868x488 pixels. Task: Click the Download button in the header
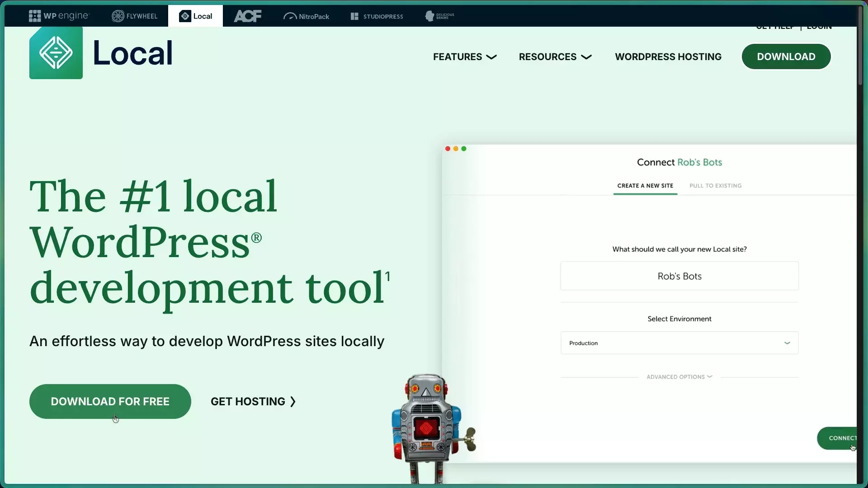point(786,56)
